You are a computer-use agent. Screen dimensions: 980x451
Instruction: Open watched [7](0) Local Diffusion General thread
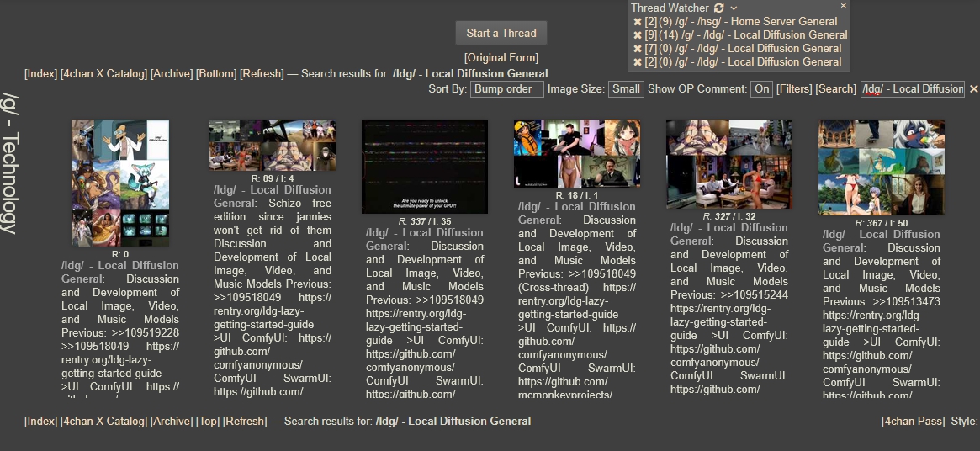743,49
